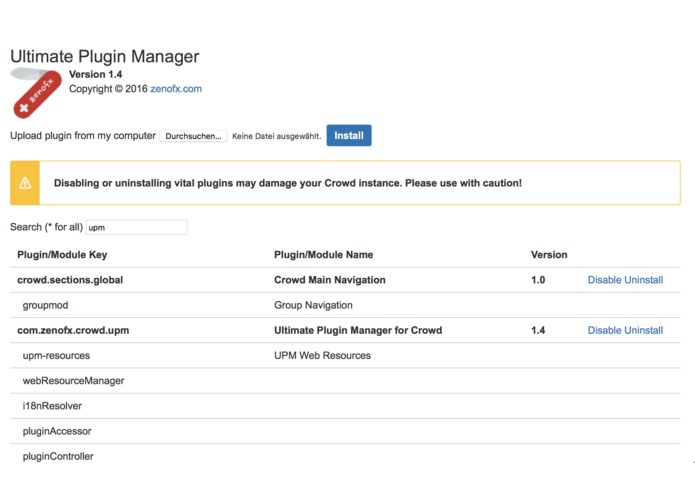This screenshot has height=494, width=695.
Task: Click the Copyright © 2016 text
Action: coord(108,89)
